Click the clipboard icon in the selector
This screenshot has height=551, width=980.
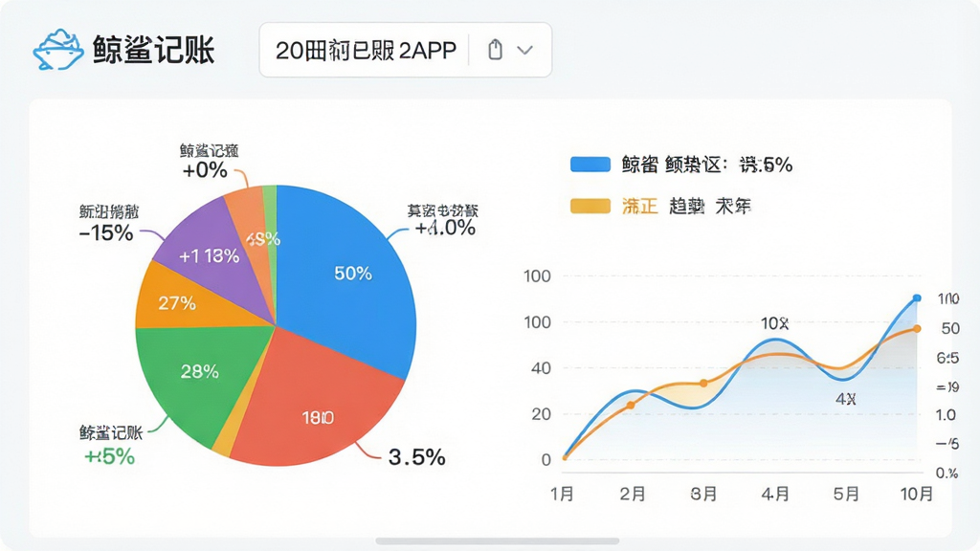coord(495,50)
